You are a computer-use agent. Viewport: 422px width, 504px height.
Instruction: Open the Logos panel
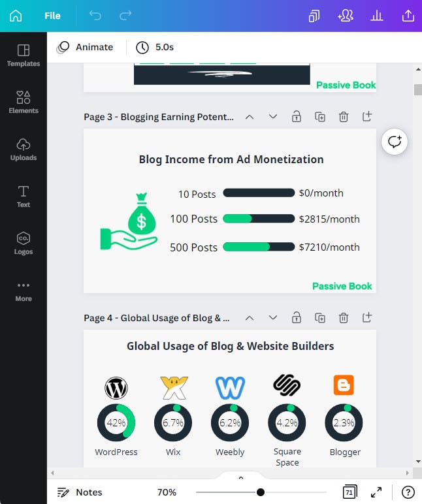click(x=24, y=244)
